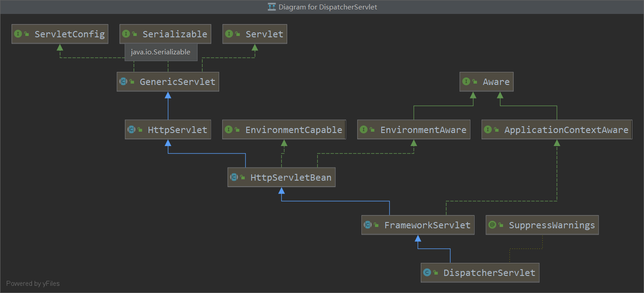Click the java.io.Serializable tooltip
The height and width of the screenshot is (293, 644).
pyautogui.click(x=161, y=52)
